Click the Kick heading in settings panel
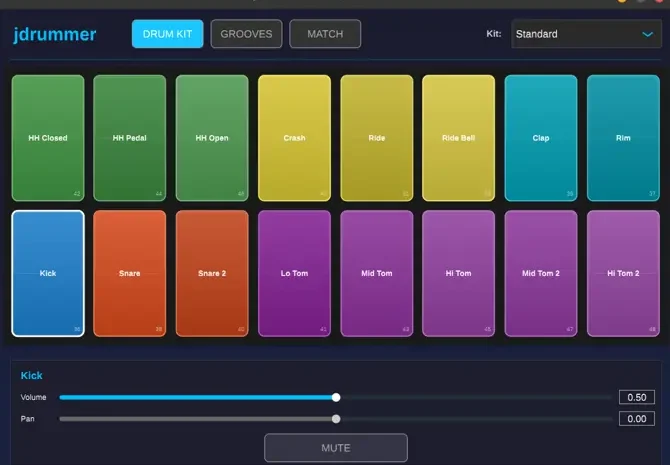This screenshot has height=465, width=670. click(x=32, y=375)
